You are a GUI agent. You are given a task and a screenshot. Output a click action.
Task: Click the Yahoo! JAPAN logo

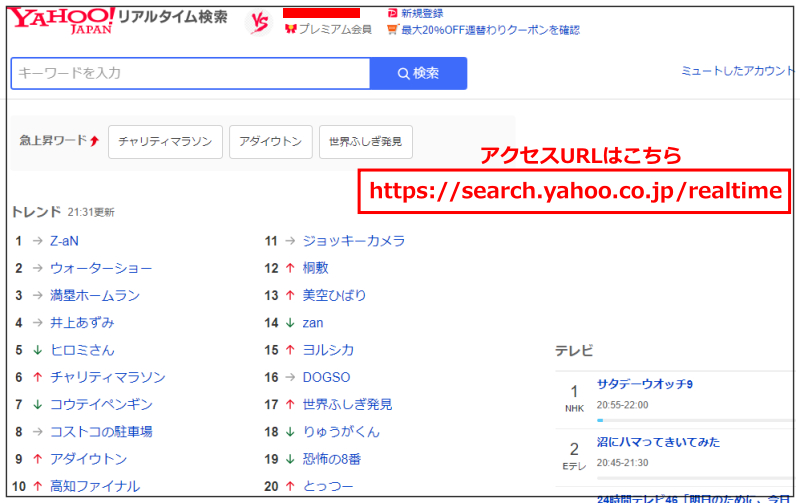coord(62,21)
